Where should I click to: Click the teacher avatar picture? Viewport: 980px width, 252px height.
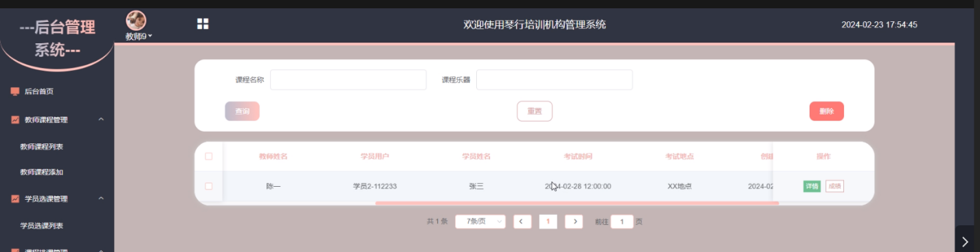point(136,20)
